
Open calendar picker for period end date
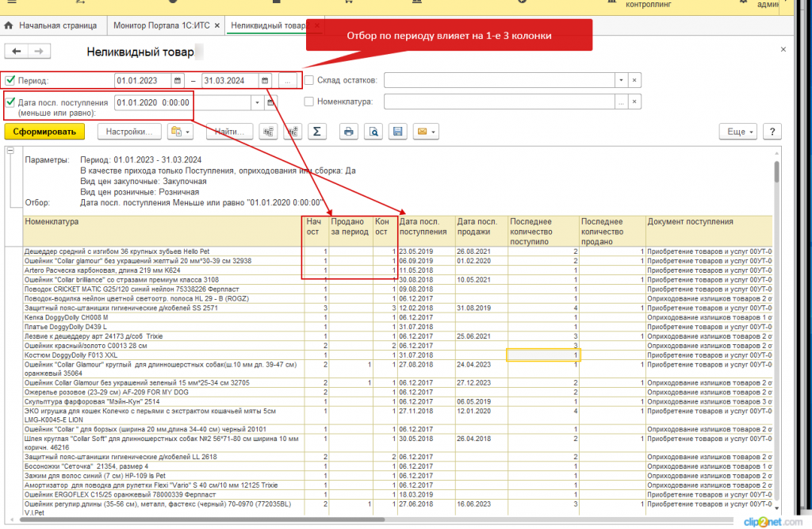pos(265,81)
